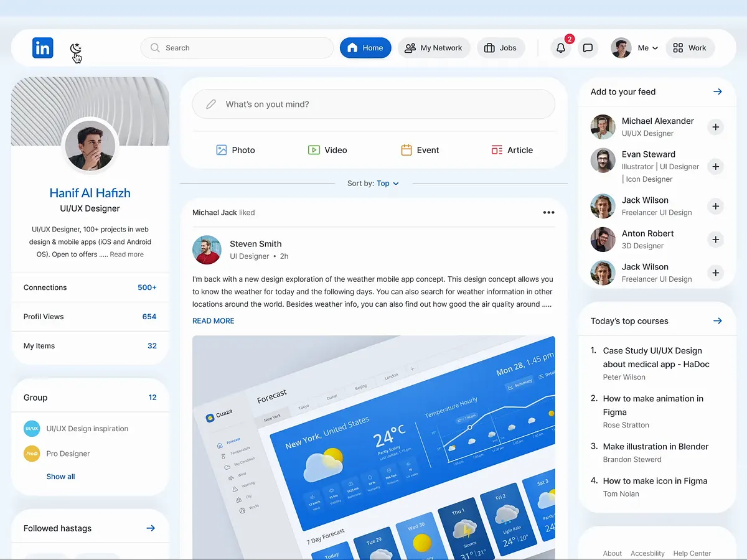The height and width of the screenshot is (560, 747).
Task: Follow Anton Robert with plus button
Action: coord(716,240)
